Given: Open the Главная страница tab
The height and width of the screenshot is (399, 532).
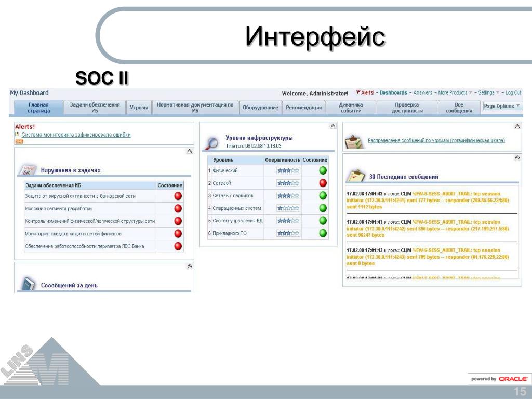Looking at the screenshot, I should tap(38, 108).
